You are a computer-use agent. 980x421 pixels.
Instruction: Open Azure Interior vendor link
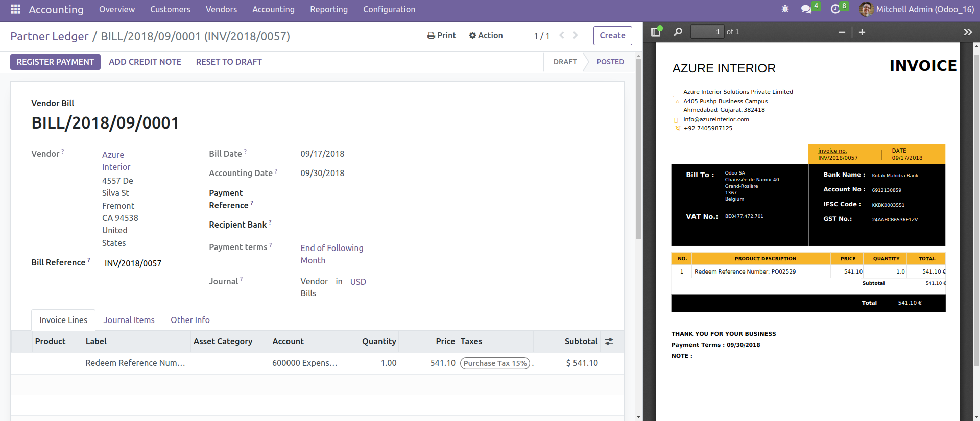pyautogui.click(x=116, y=161)
